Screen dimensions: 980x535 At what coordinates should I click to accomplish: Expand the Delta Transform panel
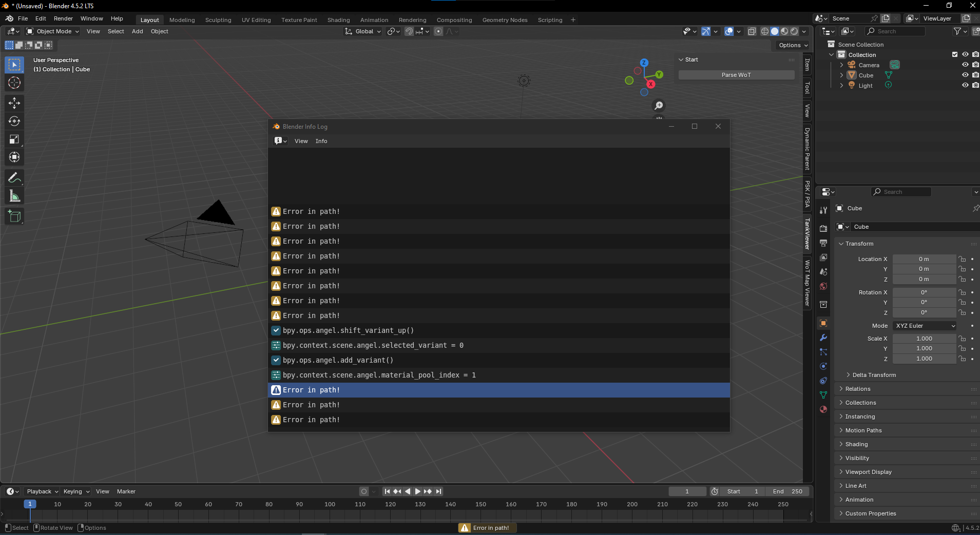874,375
